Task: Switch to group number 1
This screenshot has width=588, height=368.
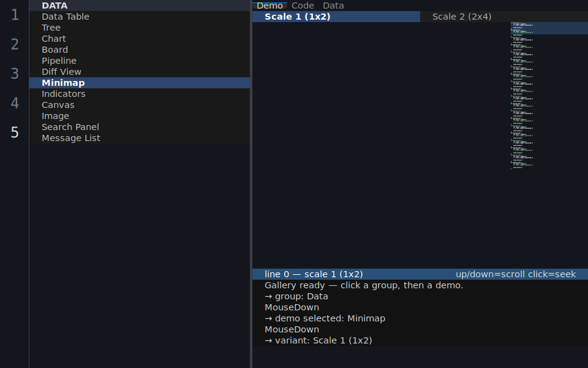Action: (x=15, y=15)
